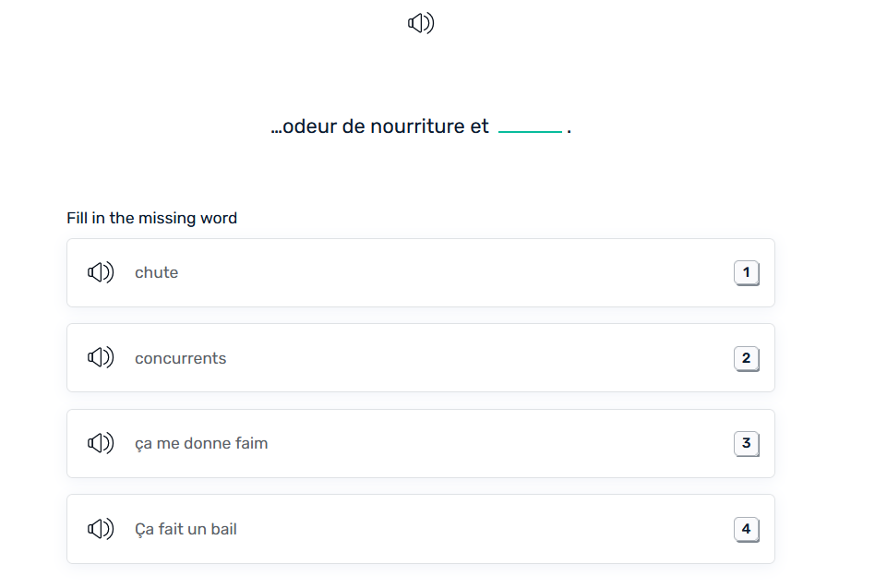Tap the number 4 key badge
The width and height of the screenshot is (875, 588).
click(x=746, y=529)
